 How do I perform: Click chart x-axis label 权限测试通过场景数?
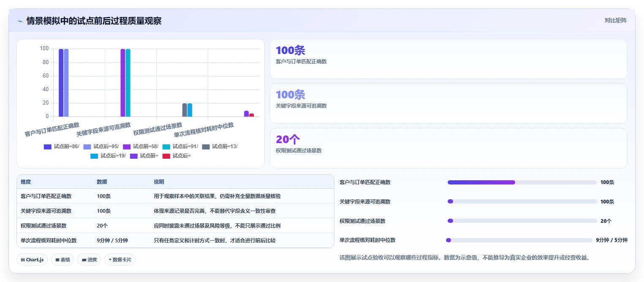[x=158, y=129]
